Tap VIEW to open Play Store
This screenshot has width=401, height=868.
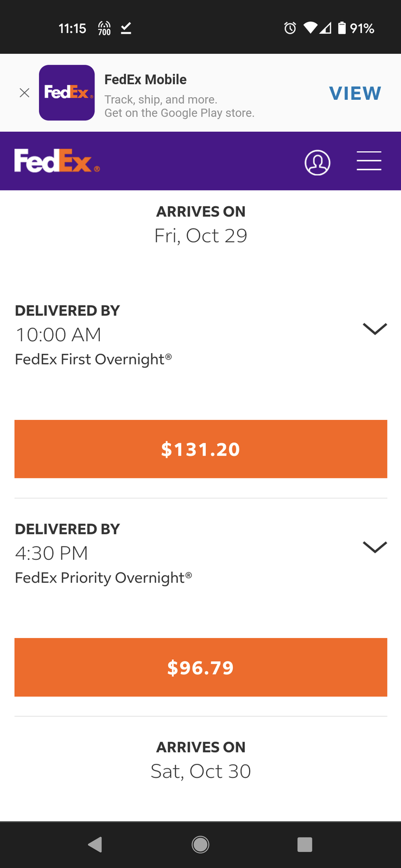pyautogui.click(x=355, y=93)
